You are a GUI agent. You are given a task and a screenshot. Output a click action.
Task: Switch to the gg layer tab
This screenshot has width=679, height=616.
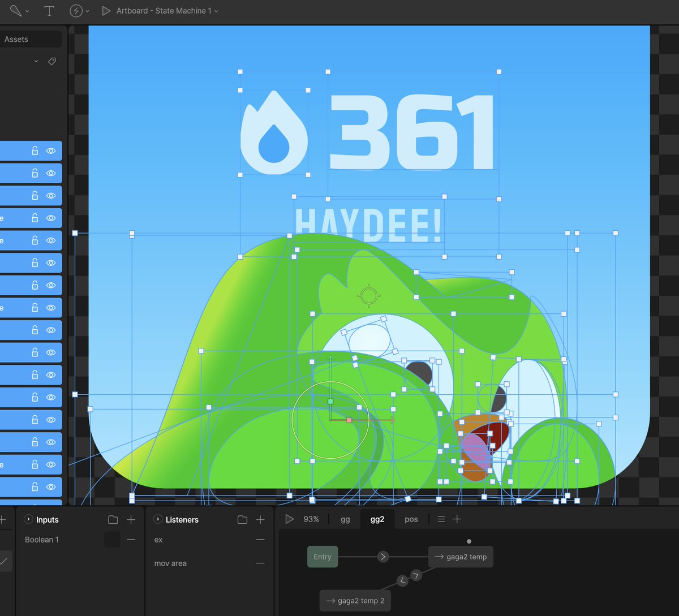(x=345, y=519)
